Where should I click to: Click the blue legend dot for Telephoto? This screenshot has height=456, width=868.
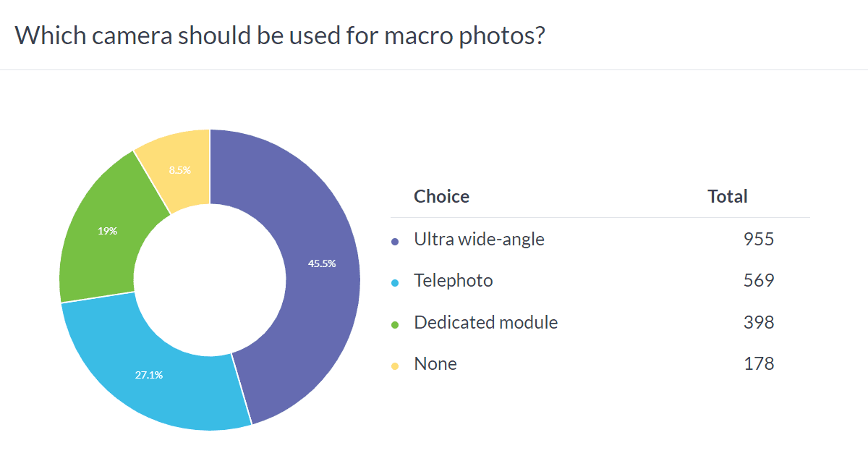click(395, 283)
